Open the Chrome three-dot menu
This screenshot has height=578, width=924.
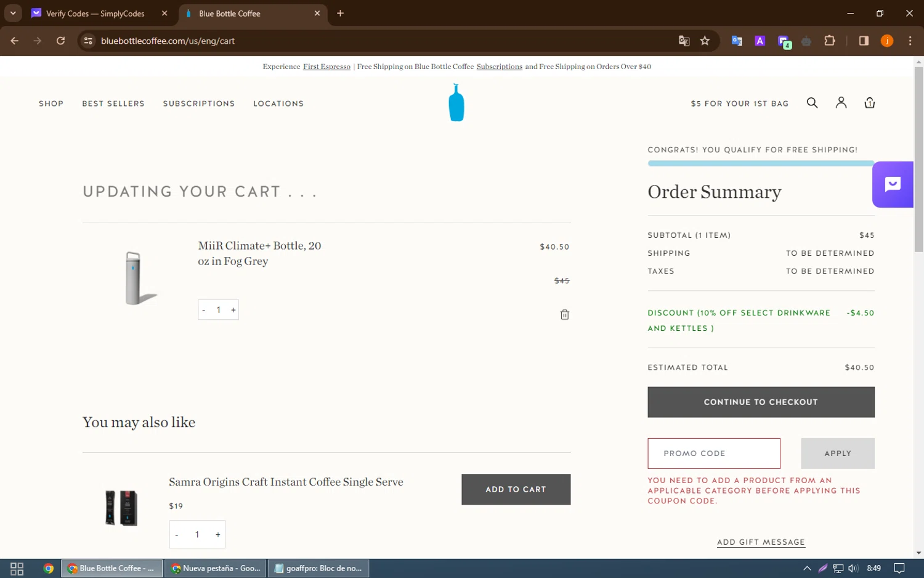[x=910, y=41]
